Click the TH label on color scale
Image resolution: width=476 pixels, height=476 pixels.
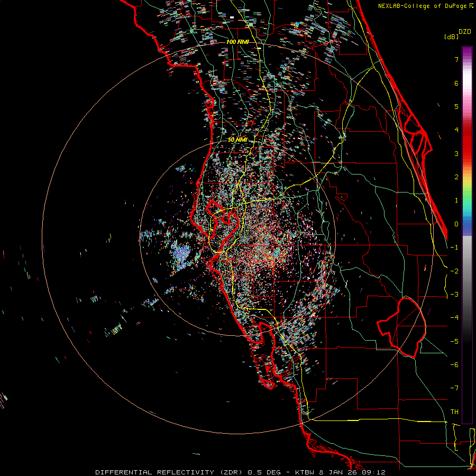coord(454,412)
